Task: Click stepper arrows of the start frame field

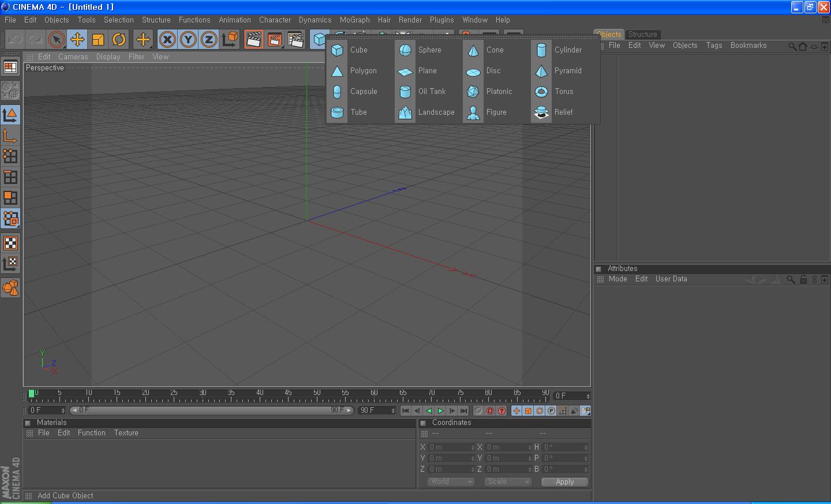Action: [x=63, y=411]
